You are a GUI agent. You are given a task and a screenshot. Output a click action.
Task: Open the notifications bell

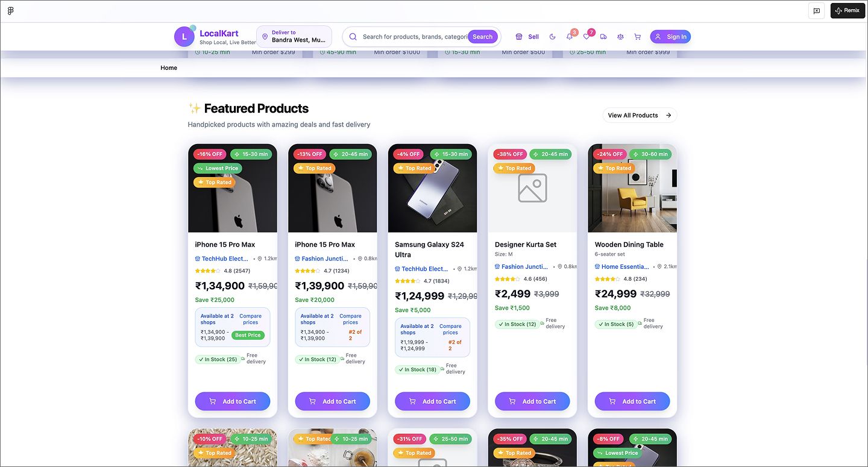click(570, 37)
